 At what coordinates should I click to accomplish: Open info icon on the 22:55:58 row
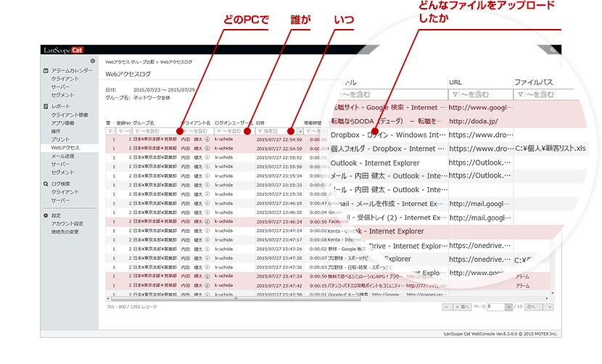(207, 167)
